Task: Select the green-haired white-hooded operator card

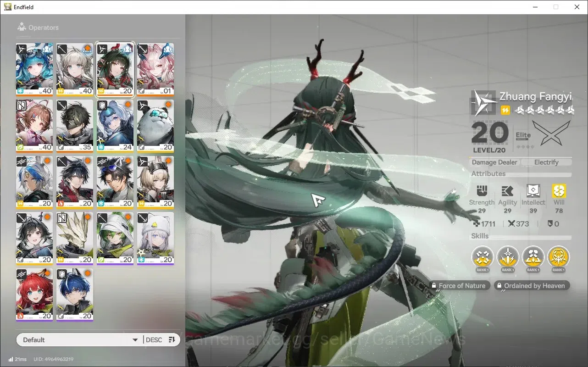Action: coord(115,239)
